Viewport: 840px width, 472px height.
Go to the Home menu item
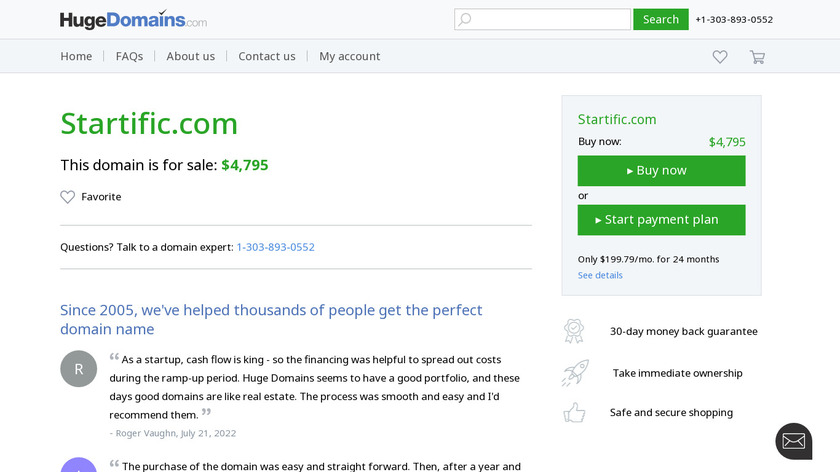[76, 57]
